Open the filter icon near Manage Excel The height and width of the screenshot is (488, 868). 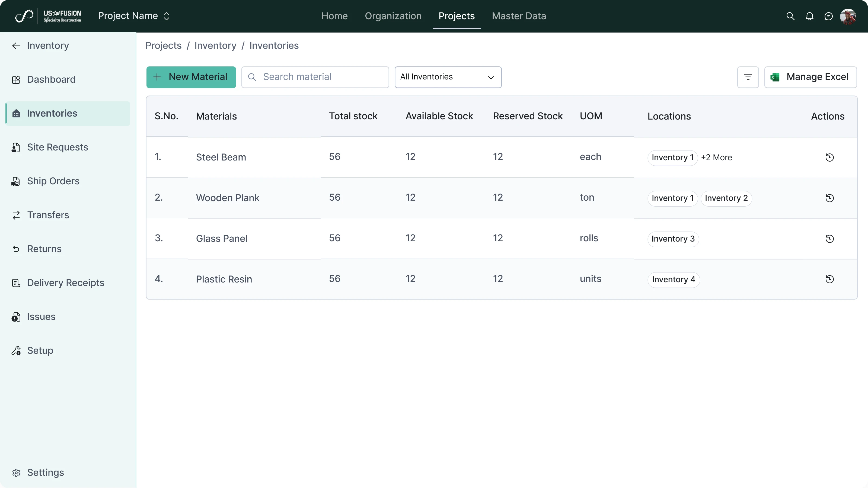pos(748,77)
